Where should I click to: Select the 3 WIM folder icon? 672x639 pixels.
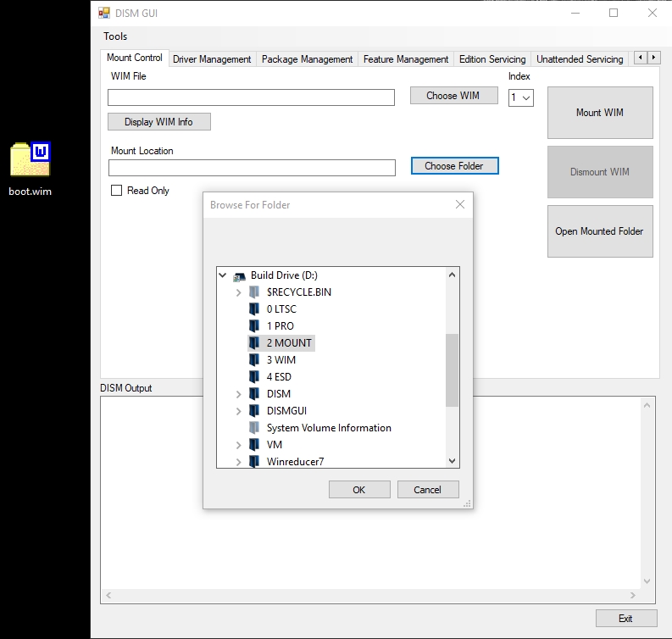254,360
